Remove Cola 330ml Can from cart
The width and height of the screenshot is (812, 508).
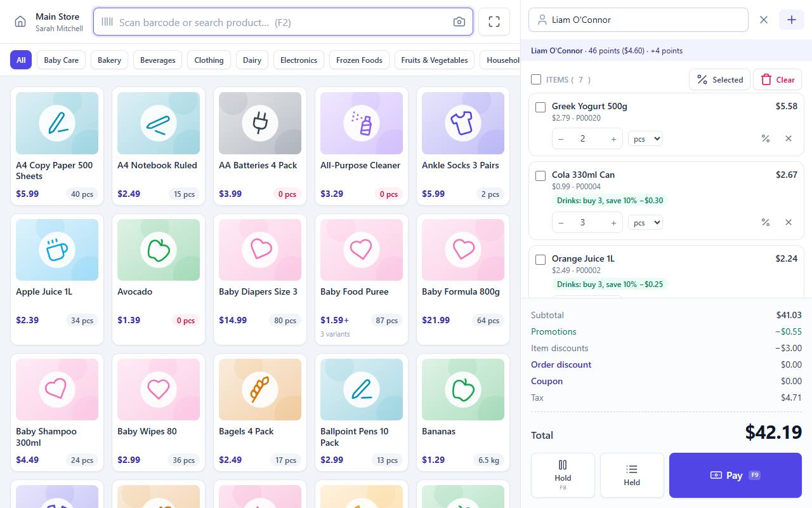(x=789, y=222)
